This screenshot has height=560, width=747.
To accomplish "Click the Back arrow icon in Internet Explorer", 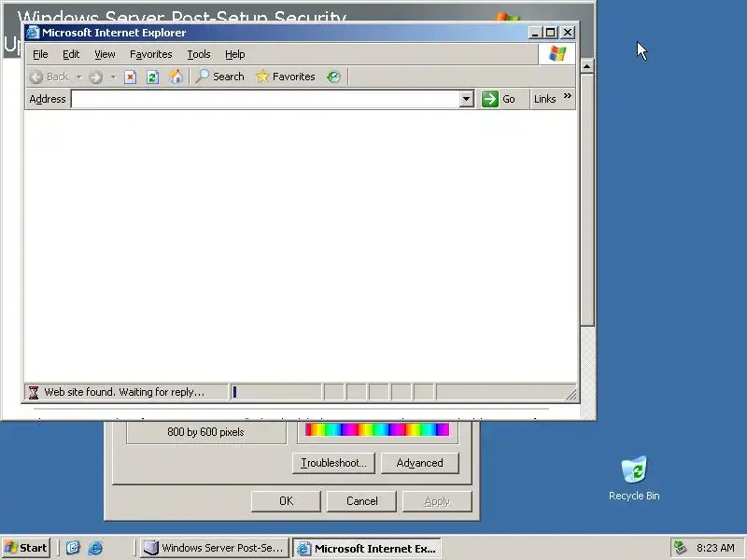I will coord(36,77).
